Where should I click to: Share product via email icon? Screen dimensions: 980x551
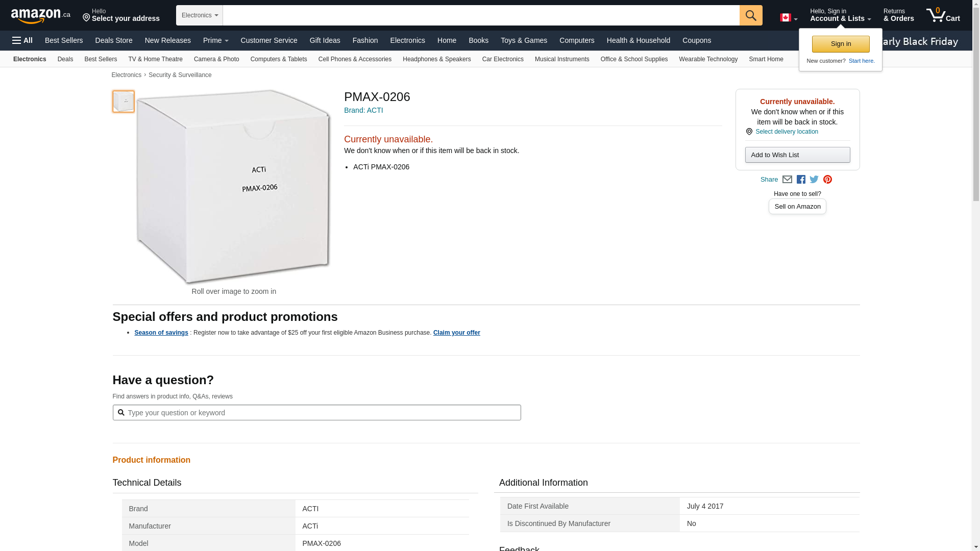point(787,180)
